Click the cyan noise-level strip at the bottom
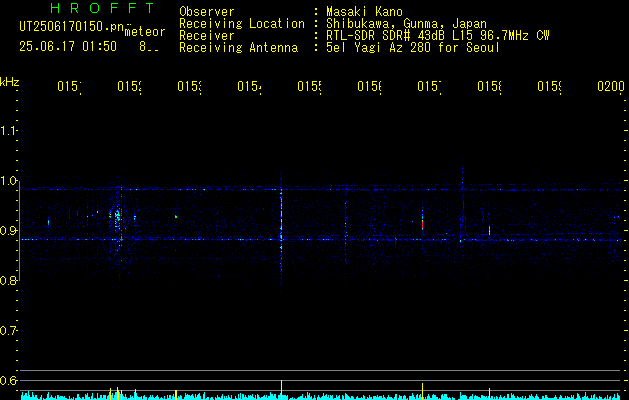Viewport: 629px width, 400px height. (x=321, y=397)
